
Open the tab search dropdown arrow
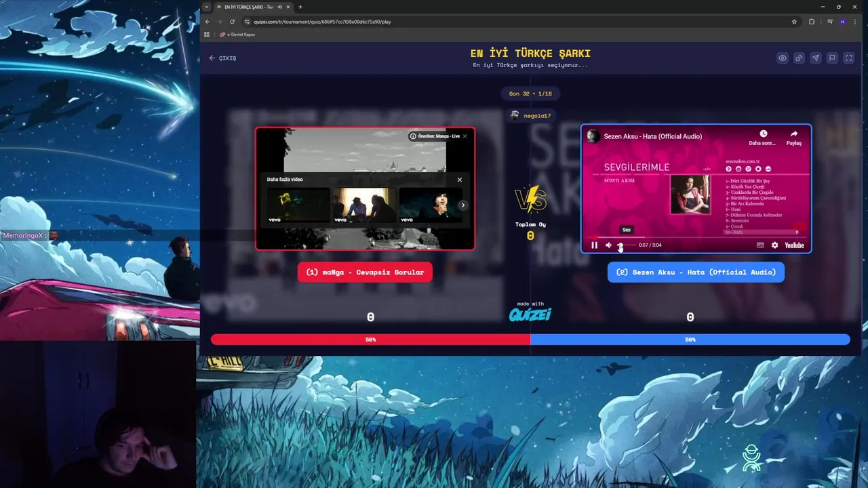tap(207, 7)
